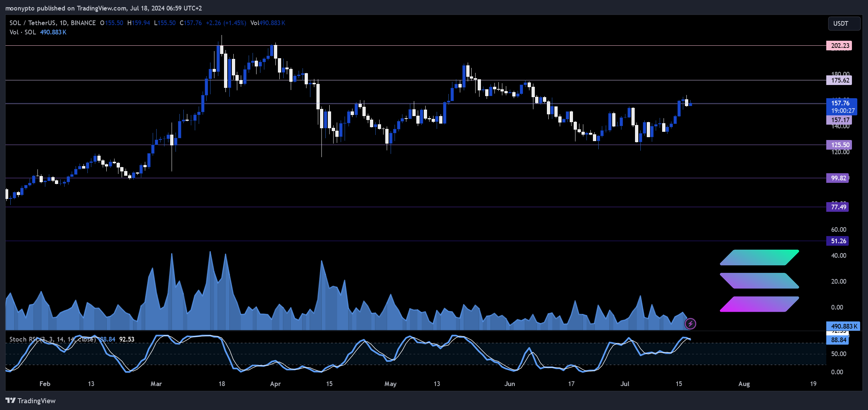Click the 490.883 K volume axis label
Viewport: 868px width, 410px height.
click(843, 326)
